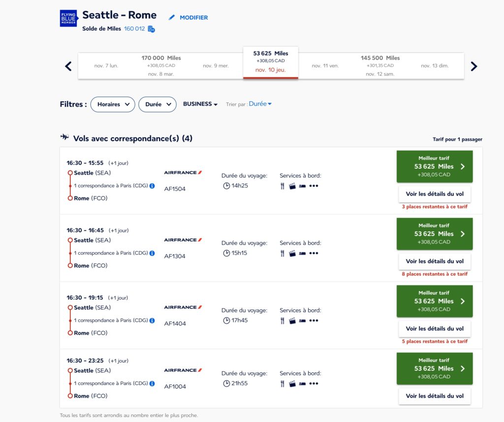Click the right arrow to see later dates
Image resolution: width=504 pixels, height=422 pixels.
point(473,65)
